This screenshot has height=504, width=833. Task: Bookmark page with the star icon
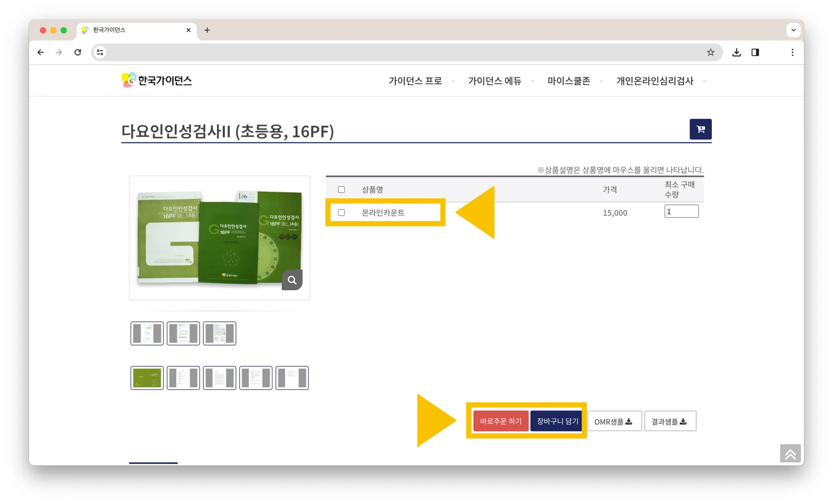point(710,52)
